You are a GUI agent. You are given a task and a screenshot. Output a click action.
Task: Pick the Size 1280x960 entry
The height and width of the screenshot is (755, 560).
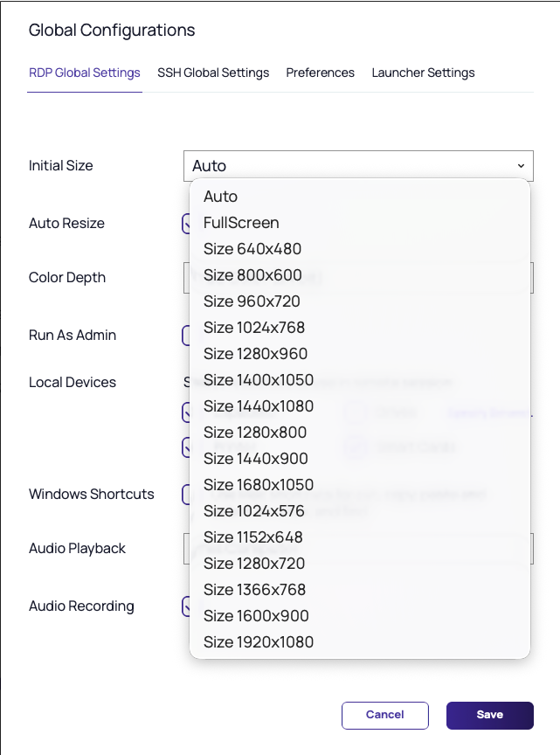point(255,354)
